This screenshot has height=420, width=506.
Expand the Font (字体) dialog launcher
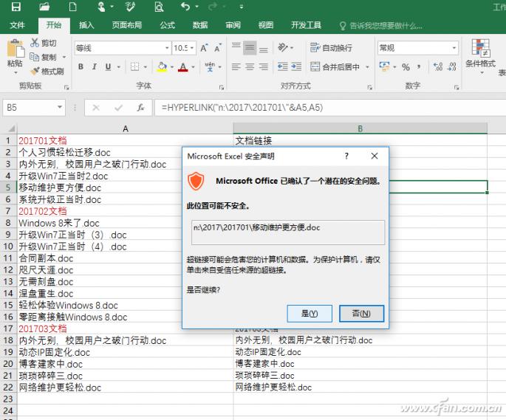[222, 87]
